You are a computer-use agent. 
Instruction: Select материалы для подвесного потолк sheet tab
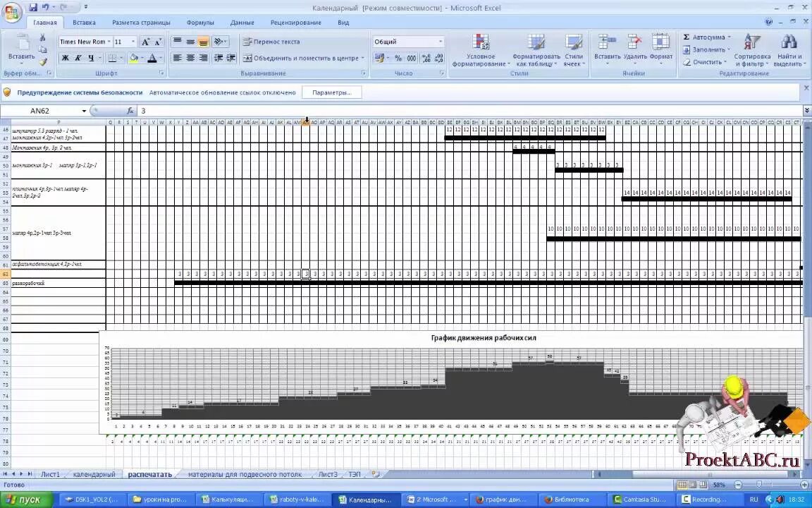click(x=245, y=474)
